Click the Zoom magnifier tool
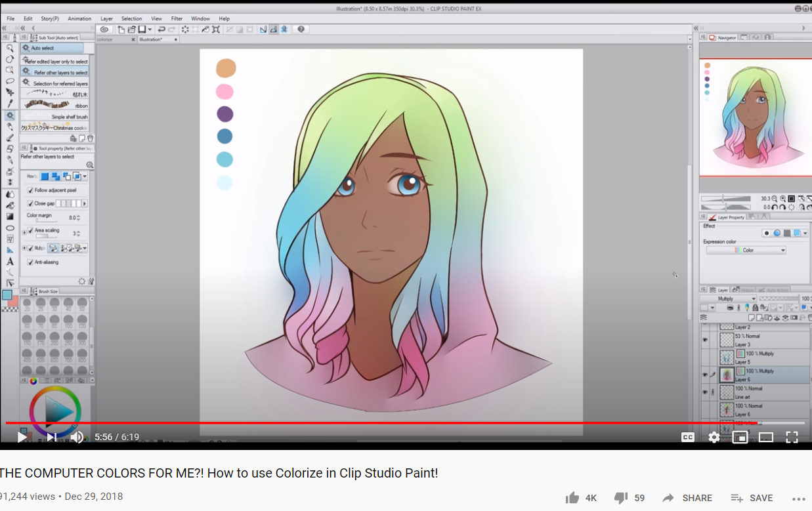The width and height of the screenshot is (812, 511). click(x=10, y=48)
